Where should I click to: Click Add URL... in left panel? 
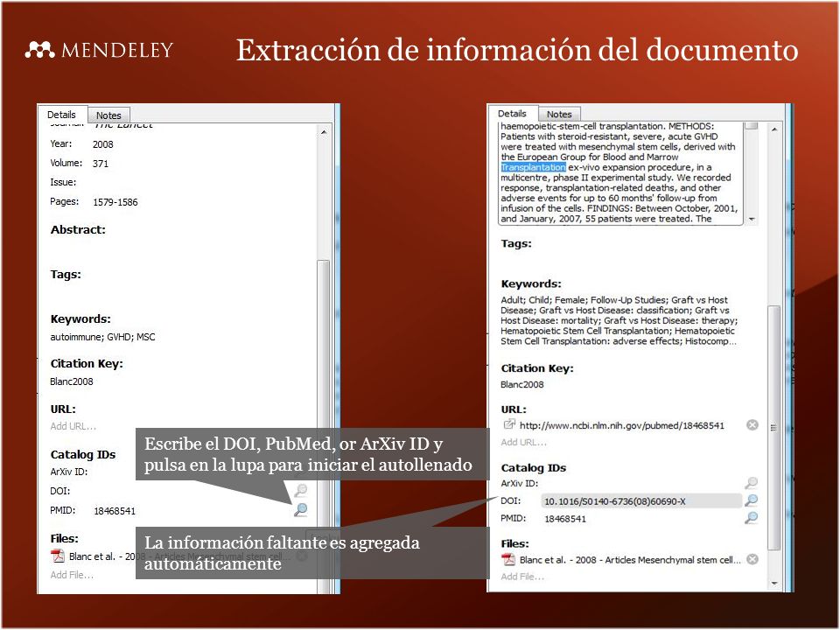click(73, 426)
